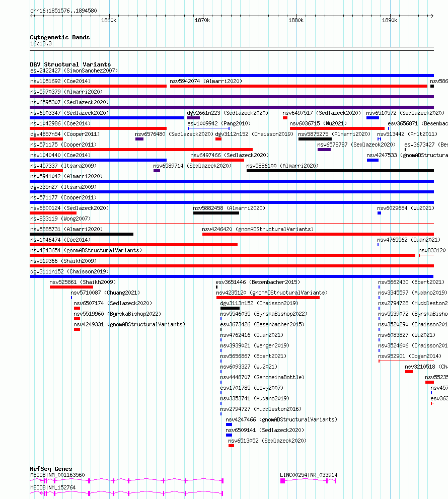Click the small blue nsv6029684 variant block
The image size is (448, 499).
coord(379,213)
